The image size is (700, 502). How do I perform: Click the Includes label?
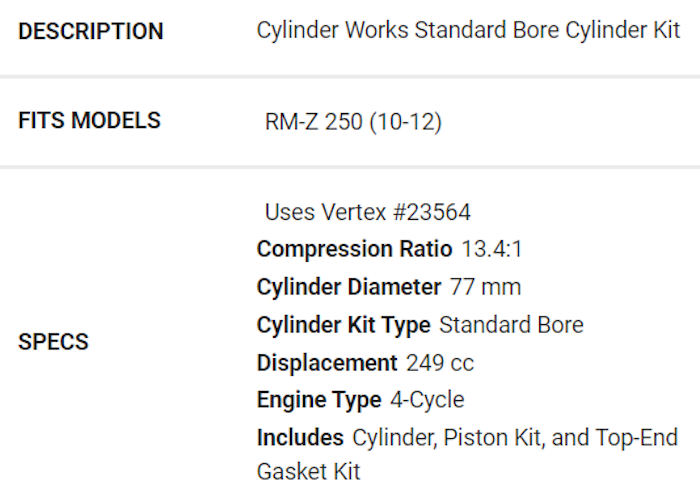300,438
